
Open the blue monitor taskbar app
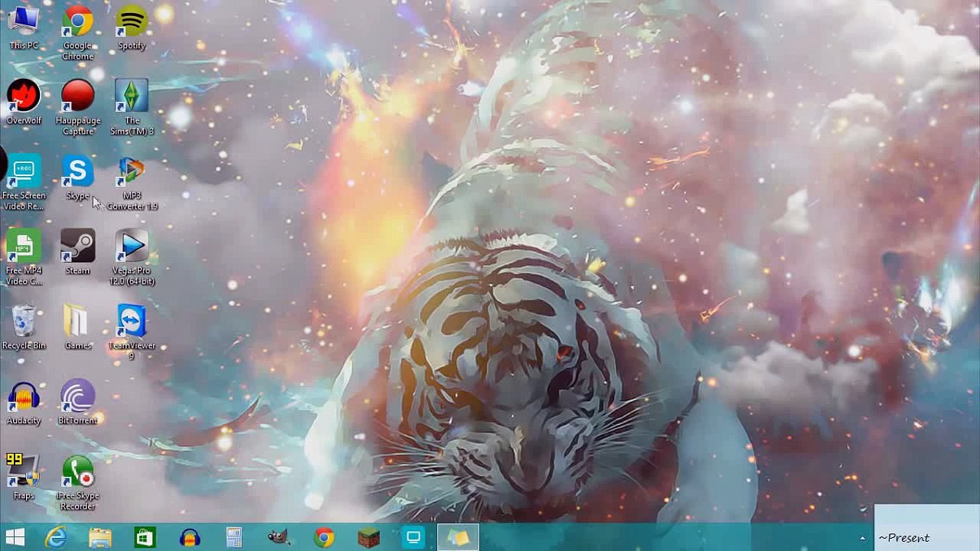click(x=413, y=537)
